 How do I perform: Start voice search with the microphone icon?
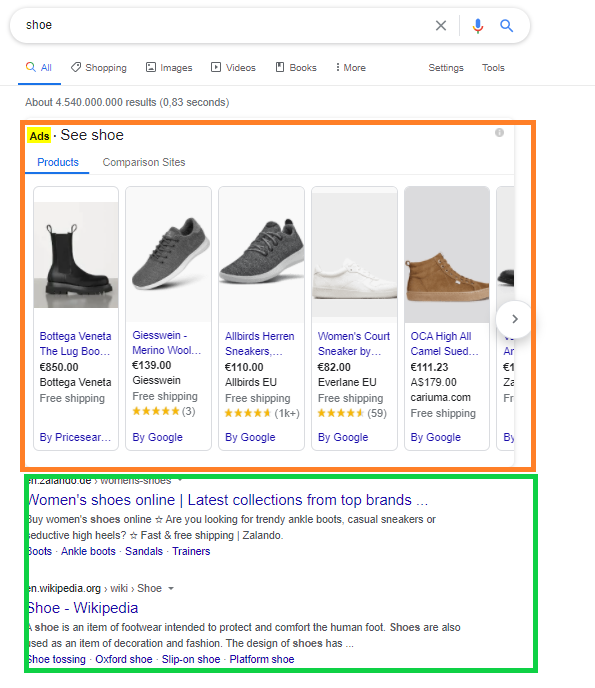point(478,25)
